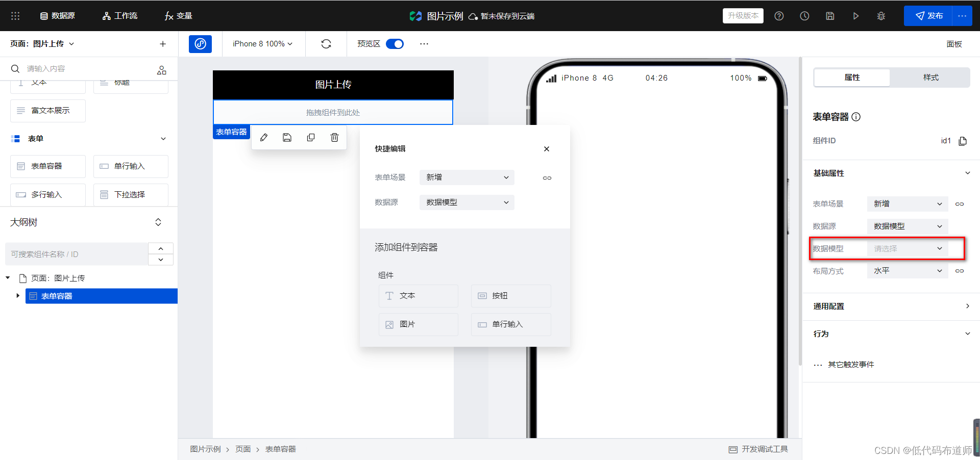Image resolution: width=980 pixels, height=460 pixels.
Task: Click the preview play icon
Action: 856,16
